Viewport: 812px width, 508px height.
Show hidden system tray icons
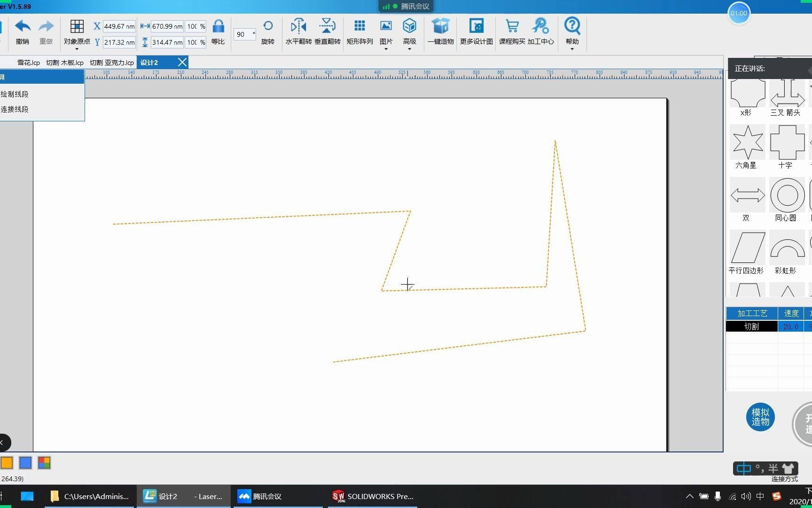(x=689, y=496)
